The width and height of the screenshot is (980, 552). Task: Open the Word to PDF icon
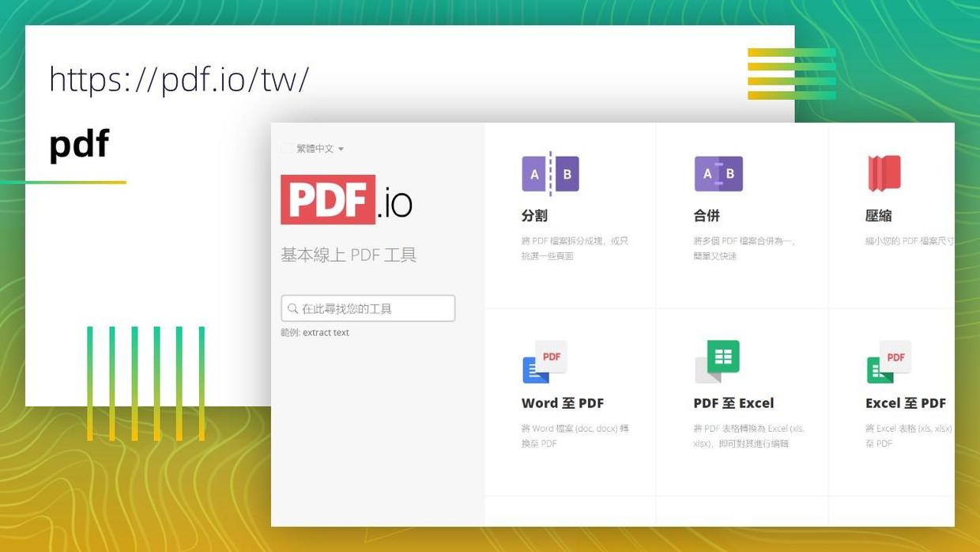[545, 362]
